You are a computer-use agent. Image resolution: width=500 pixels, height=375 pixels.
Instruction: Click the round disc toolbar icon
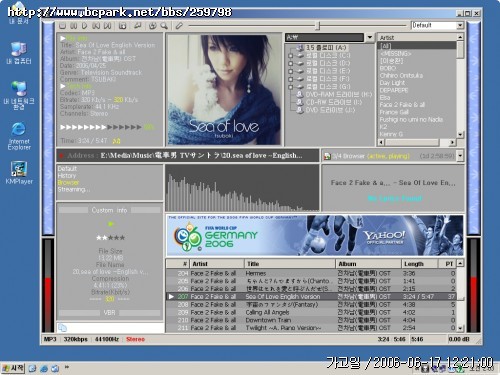pyautogui.click(x=153, y=26)
